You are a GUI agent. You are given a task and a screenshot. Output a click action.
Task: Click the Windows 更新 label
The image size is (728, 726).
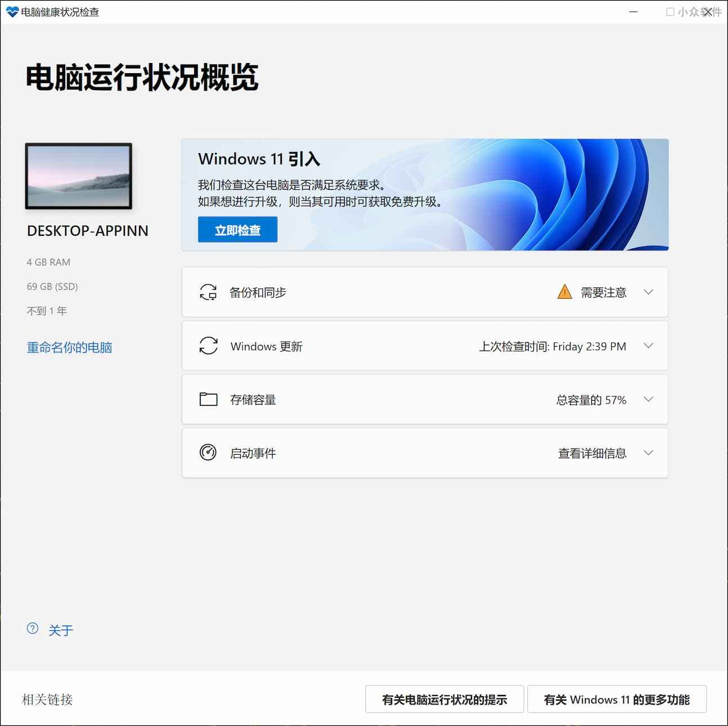coord(266,346)
